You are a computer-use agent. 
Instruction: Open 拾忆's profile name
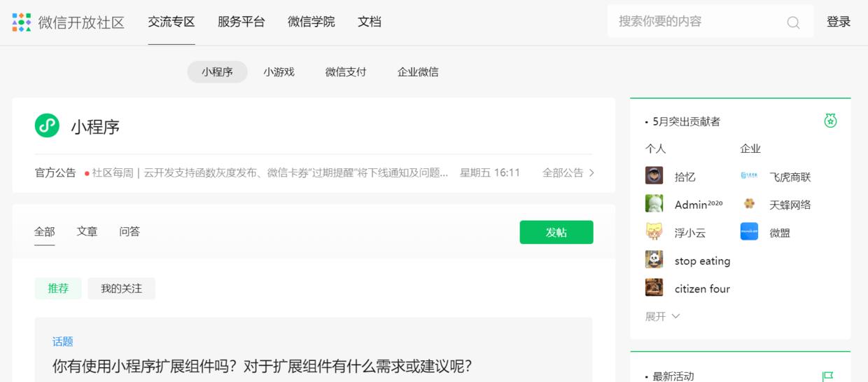685,177
